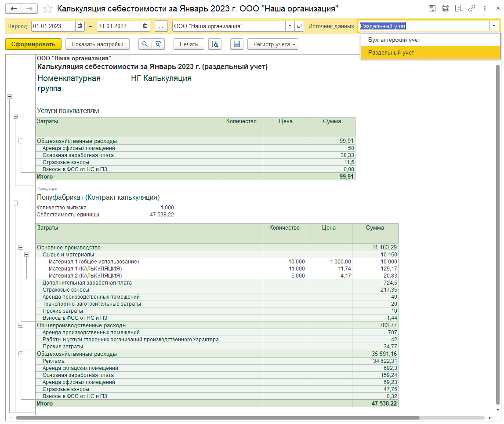
Task: Click the print preview icon
Action: tap(215, 44)
